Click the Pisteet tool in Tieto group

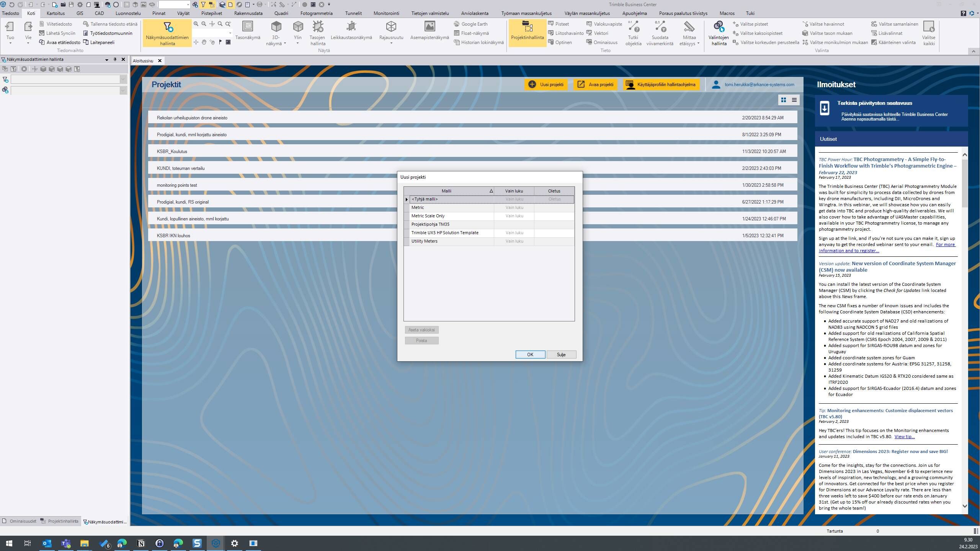coord(558,24)
